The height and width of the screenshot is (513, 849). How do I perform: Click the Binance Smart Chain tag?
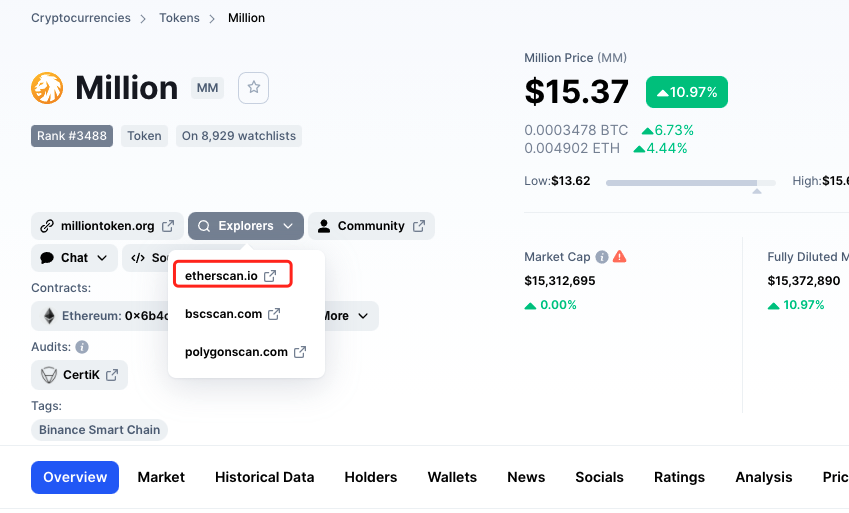click(99, 430)
